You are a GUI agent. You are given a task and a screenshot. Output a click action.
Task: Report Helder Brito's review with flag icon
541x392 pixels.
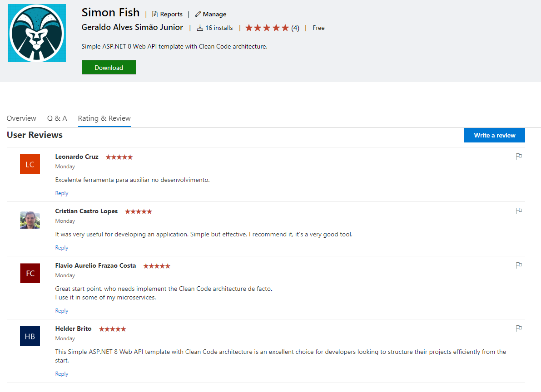coord(519,328)
